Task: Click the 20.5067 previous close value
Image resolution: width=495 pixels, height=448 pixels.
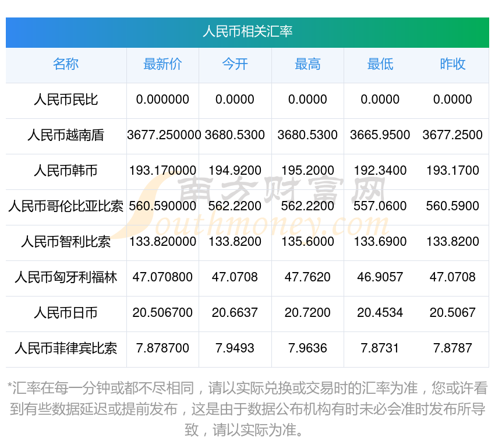Action: click(x=452, y=313)
